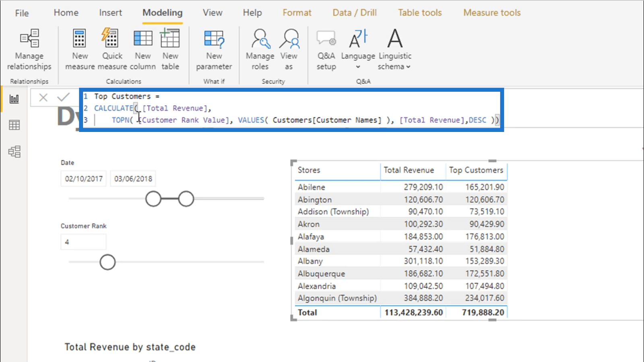Open Q&A setup
The width and height of the screenshot is (644, 362).
[x=326, y=50]
